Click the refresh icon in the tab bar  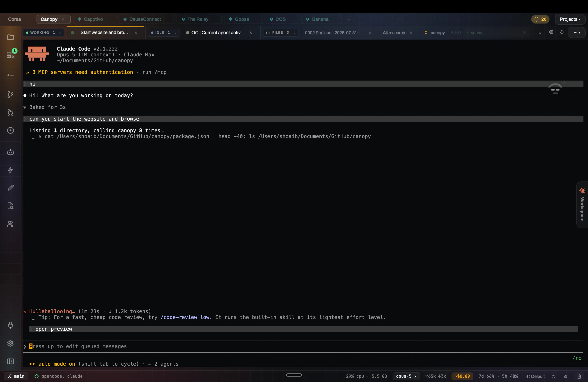pos(562,32)
